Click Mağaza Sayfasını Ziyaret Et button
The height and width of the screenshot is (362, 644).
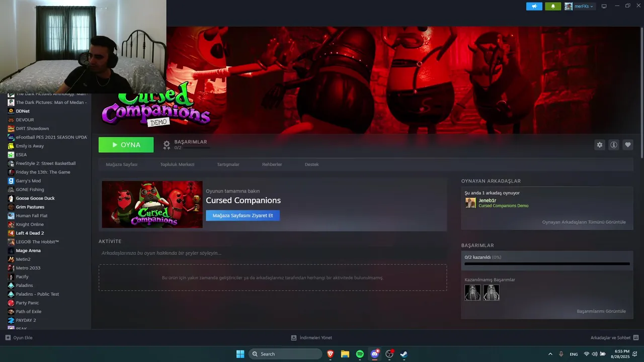click(x=243, y=216)
